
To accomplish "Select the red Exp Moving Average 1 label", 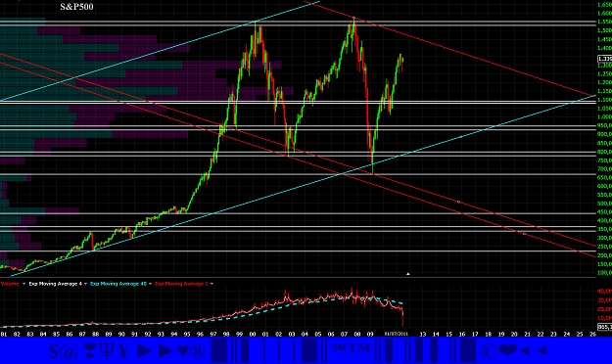I will coord(181,284).
